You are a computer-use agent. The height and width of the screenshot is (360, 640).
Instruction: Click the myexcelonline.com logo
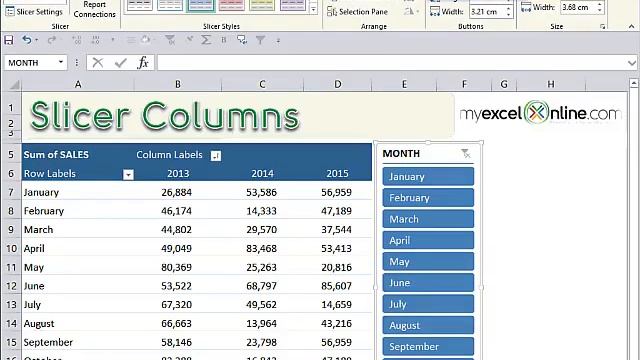coord(540,113)
